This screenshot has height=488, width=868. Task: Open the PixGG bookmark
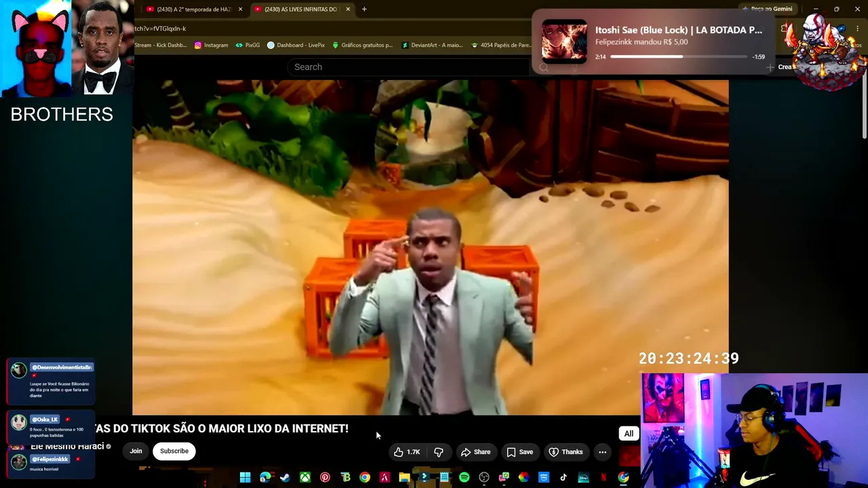click(x=248, y=45)
